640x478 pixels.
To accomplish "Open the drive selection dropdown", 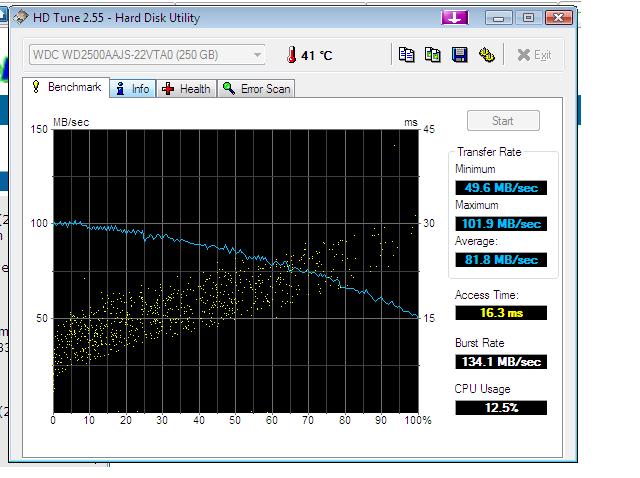I will [147, 55].
